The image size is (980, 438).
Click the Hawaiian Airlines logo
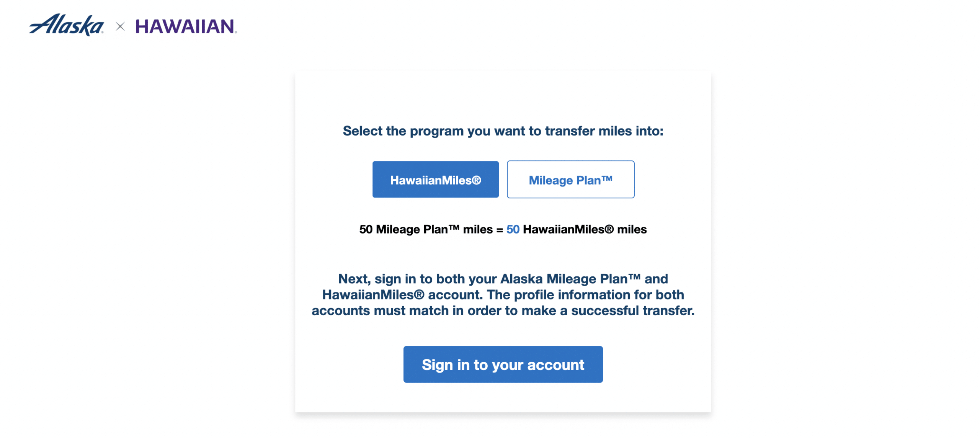click(186, 26)
